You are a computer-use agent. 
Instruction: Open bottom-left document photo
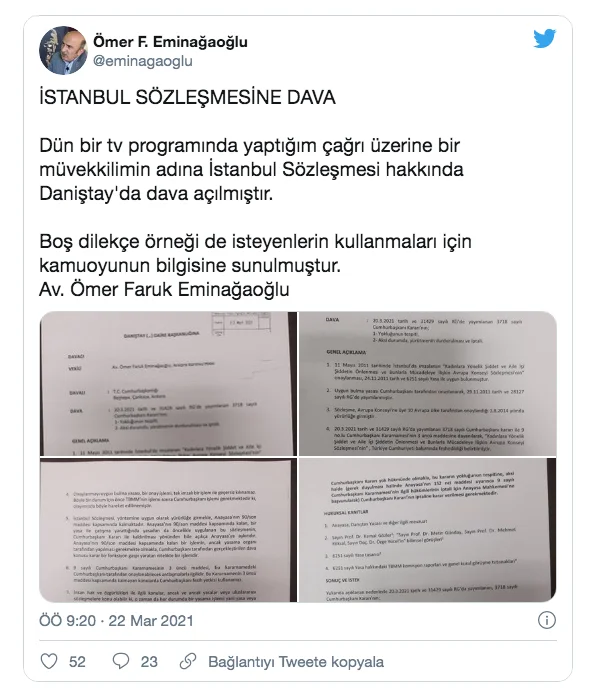point(168,530)
